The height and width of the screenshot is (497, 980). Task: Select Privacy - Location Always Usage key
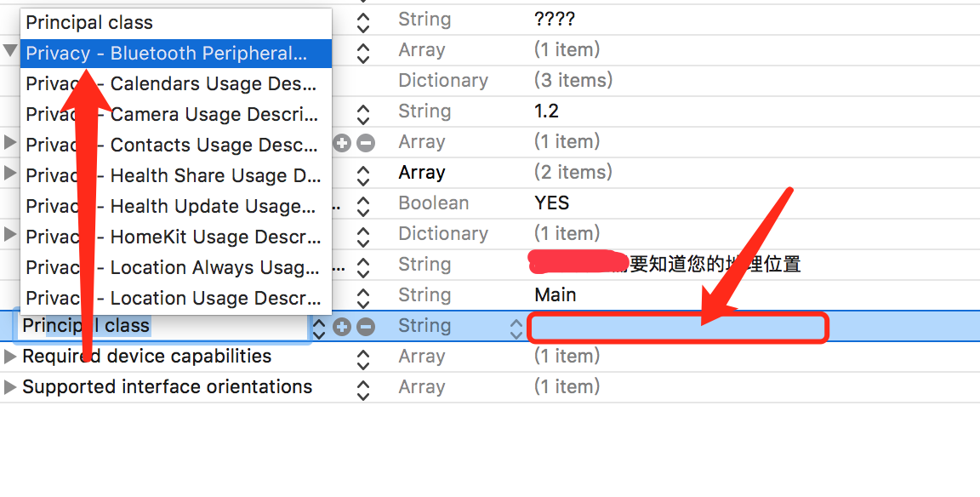pos(176,267)
